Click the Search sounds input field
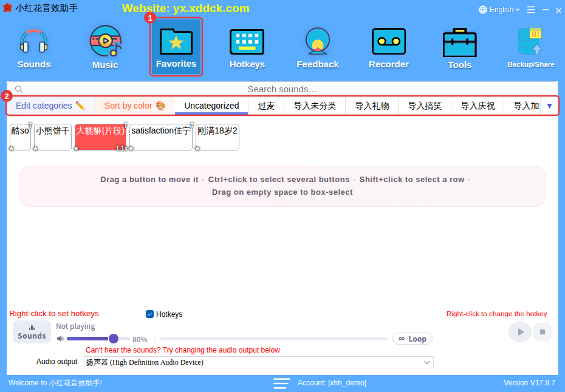The width and height of the screenshot is (565, 392). (x=282, y=89)
